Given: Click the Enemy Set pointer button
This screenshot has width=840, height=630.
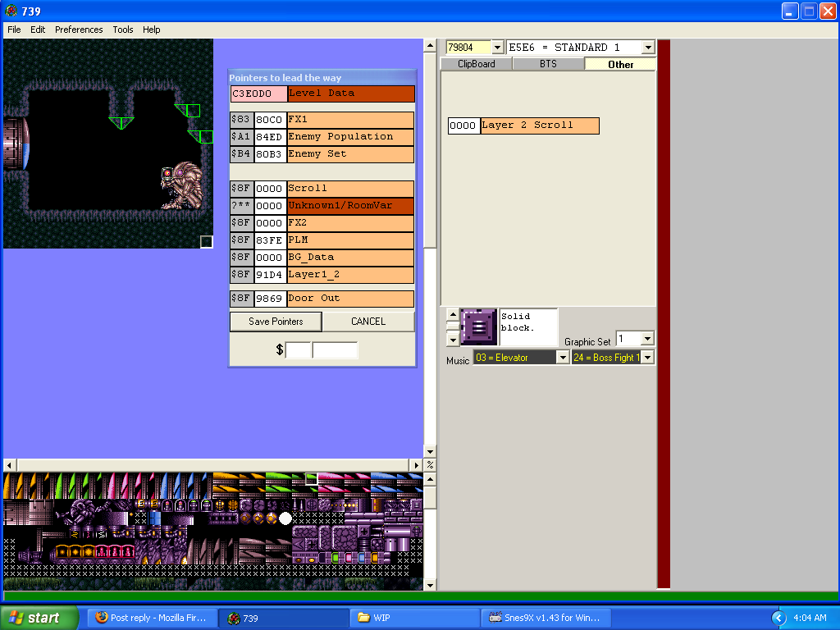Looking at the screenshot, I should point(350,154).
